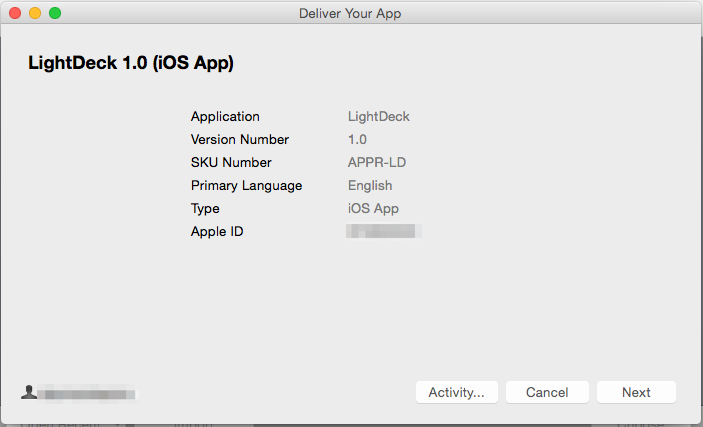Click the Apple ID label
The height and width of the screenshot is (427, 703).
tap(217, 232)
